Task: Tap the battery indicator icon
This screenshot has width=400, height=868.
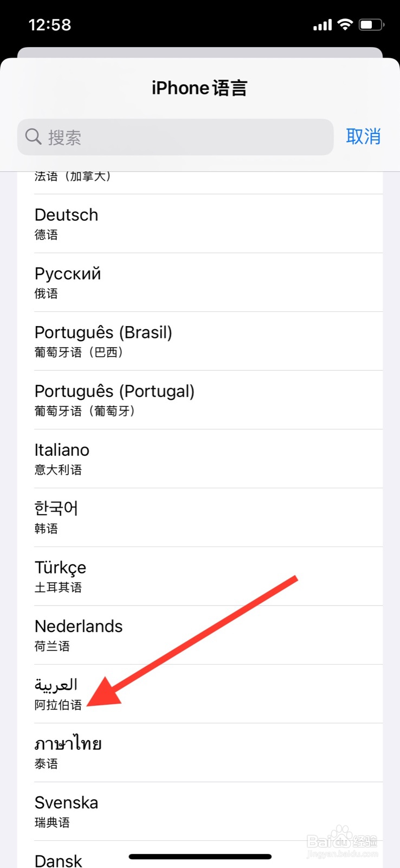Action: tap(372, 24)
